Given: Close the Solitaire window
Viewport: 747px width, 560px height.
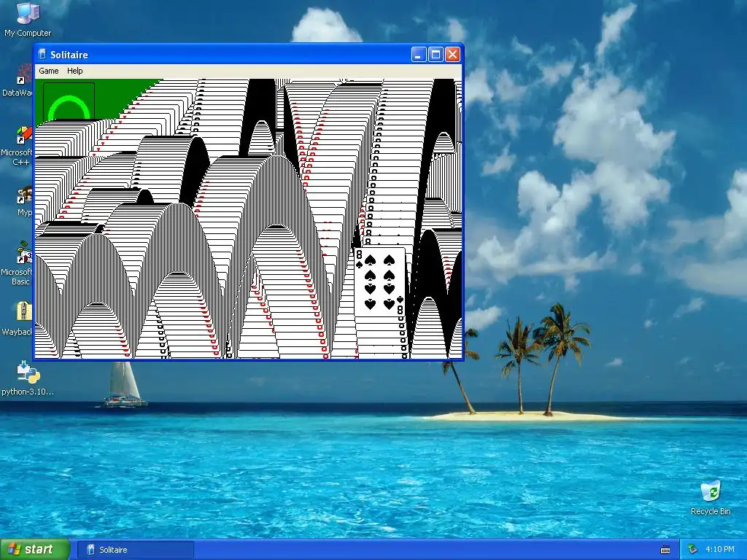Looking at the screenshot, I should (452, 55).
